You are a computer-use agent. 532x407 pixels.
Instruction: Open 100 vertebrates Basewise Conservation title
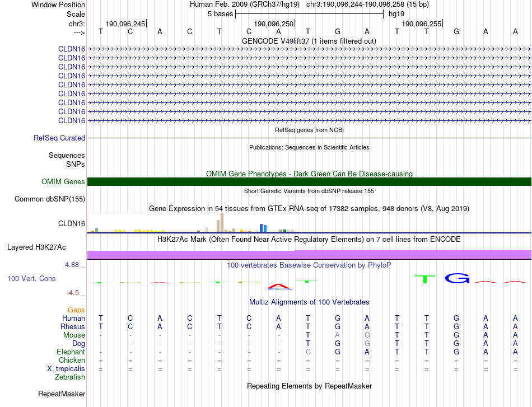click(x=309, y=265)
